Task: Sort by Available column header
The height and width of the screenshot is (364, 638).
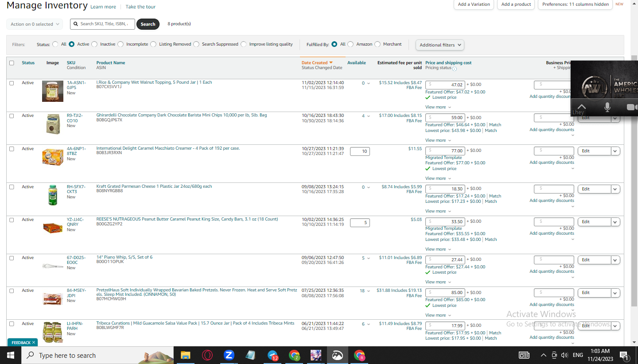Action: 357,63
